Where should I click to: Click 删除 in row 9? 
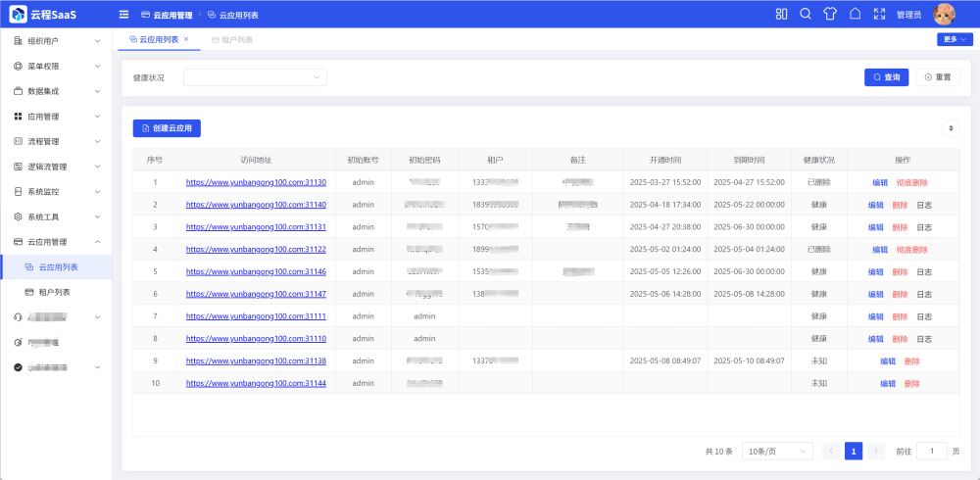[911, 361]
